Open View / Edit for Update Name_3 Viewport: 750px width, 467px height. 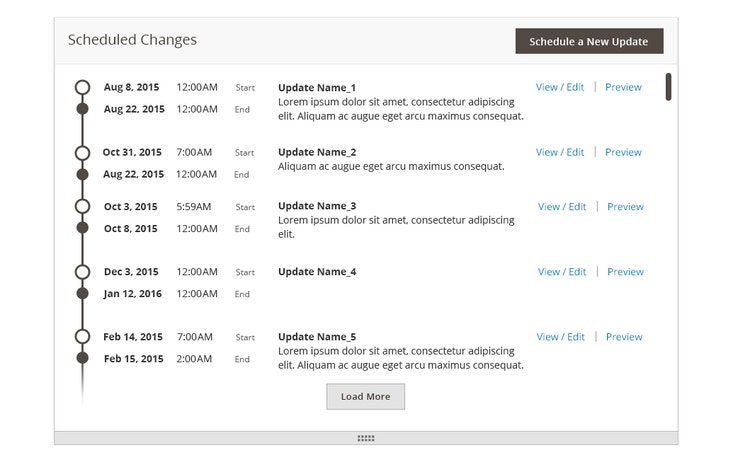(562, 207)
